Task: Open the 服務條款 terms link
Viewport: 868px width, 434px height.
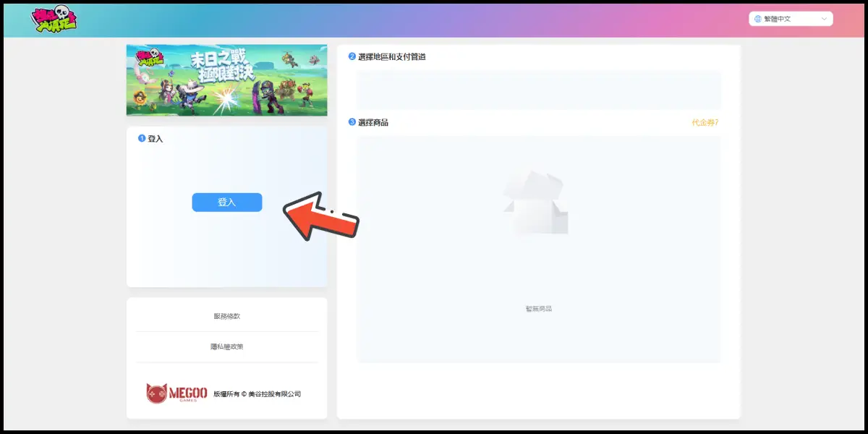Action: (x=227, y=317)
